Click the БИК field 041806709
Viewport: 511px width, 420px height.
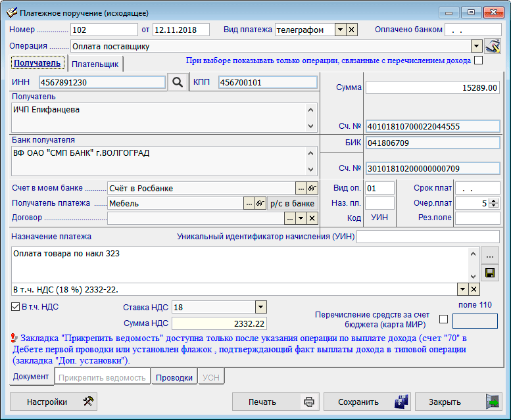433,143
